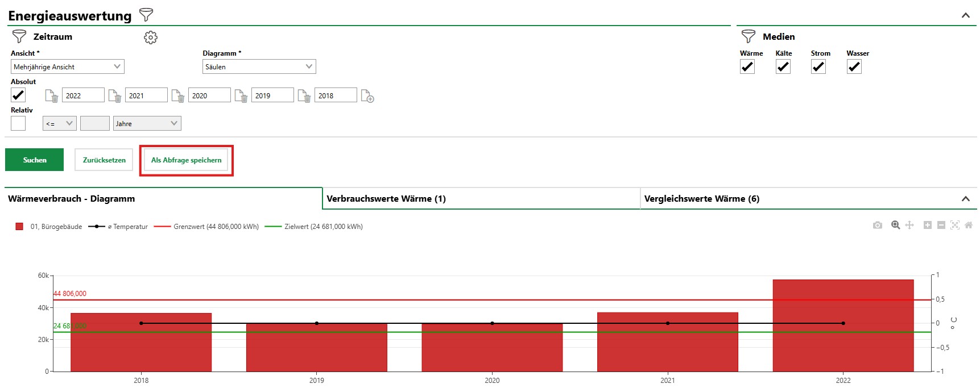Screen dimensions: 980x392
Task: Add a new year entry
Action: 367,95
